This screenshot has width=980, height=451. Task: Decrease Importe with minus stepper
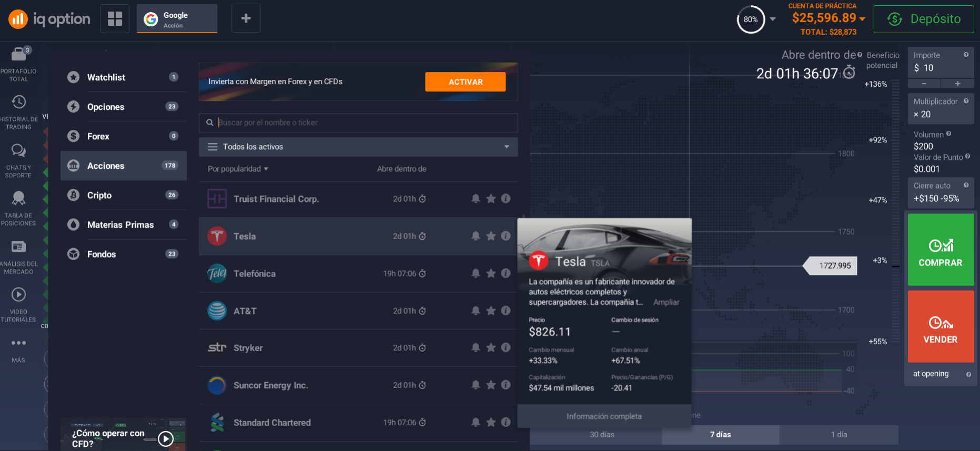pyautogui.click(x=924, y=84)
